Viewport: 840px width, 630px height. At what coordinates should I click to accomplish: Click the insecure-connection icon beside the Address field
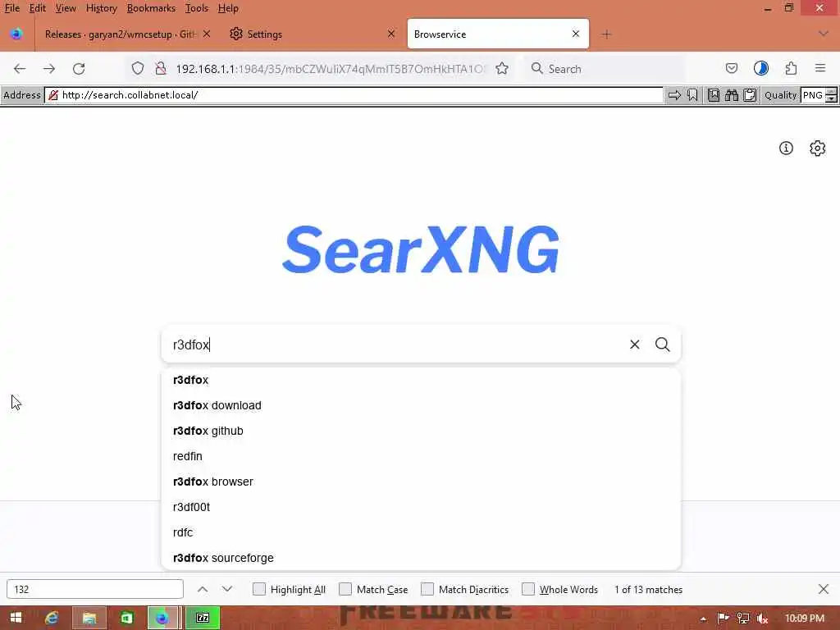tap(53, 95)
